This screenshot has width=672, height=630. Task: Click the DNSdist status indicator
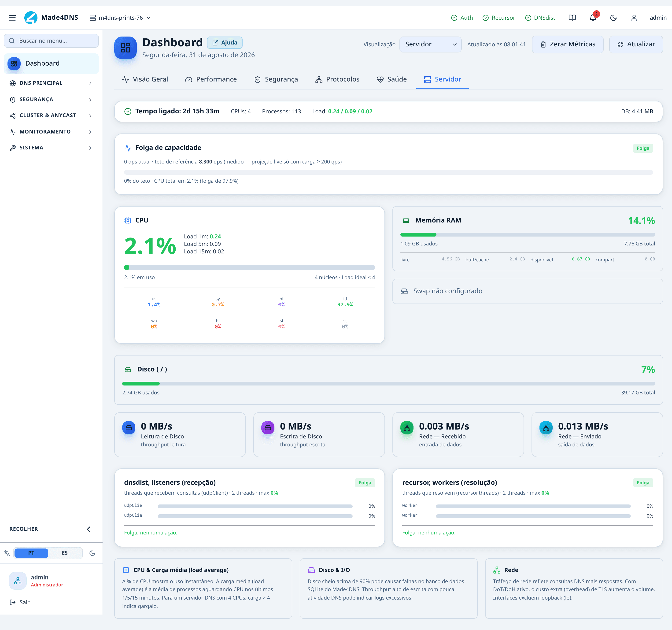click(x=540, y=18)
